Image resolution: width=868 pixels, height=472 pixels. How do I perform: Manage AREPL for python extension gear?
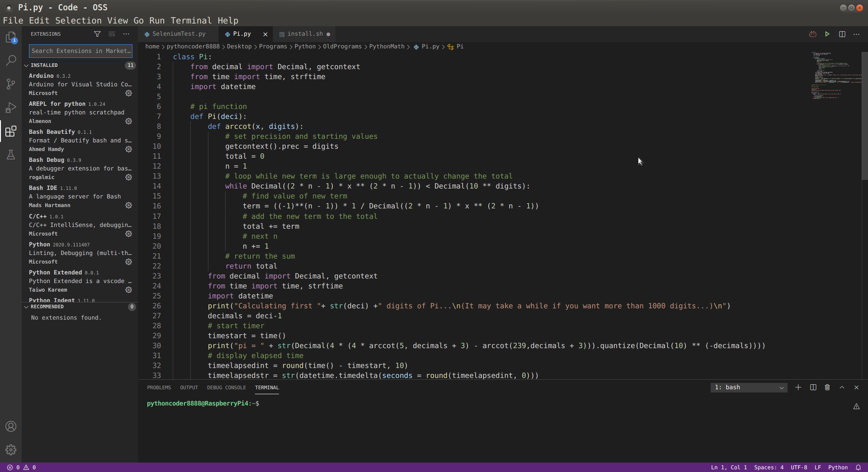tap(129, 121)
